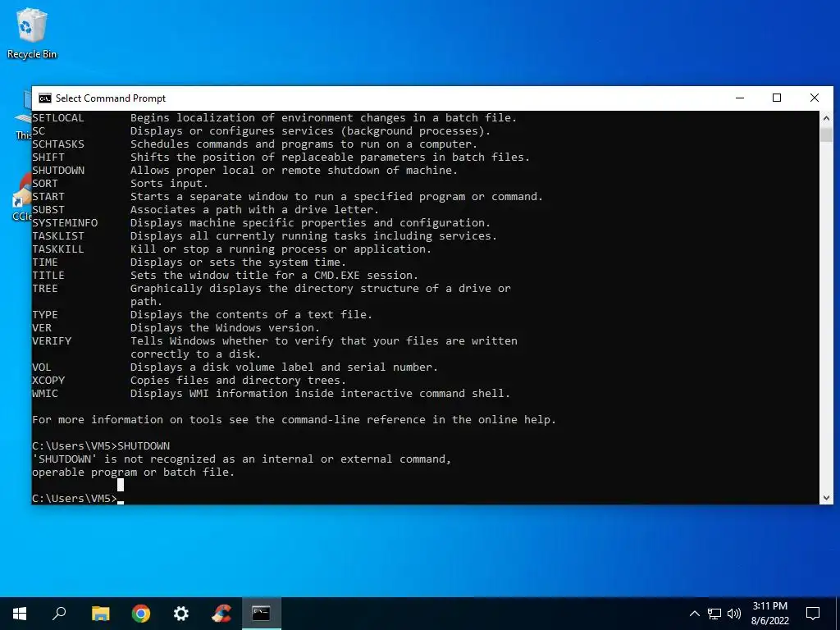Click the 'For more information on tools' line
The width and height of the screenshot is (840, 630).
(x=294, y=419)
